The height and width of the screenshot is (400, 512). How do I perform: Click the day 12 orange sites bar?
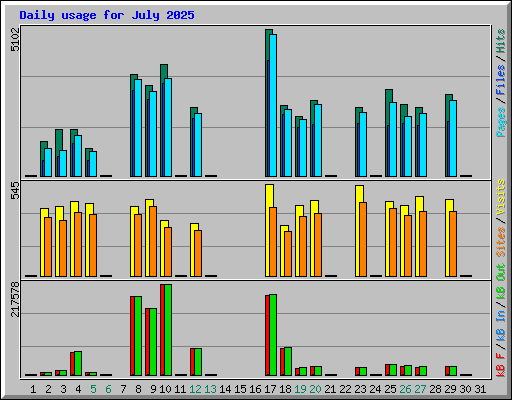coord(198,254)
